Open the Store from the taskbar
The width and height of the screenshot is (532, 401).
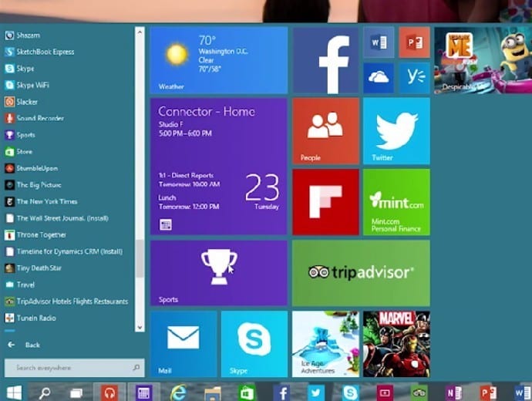pos(247,393)
